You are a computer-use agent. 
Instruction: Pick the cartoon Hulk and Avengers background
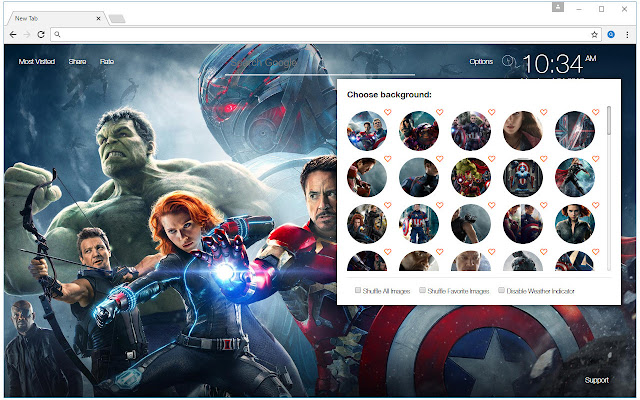coord(471,178)
